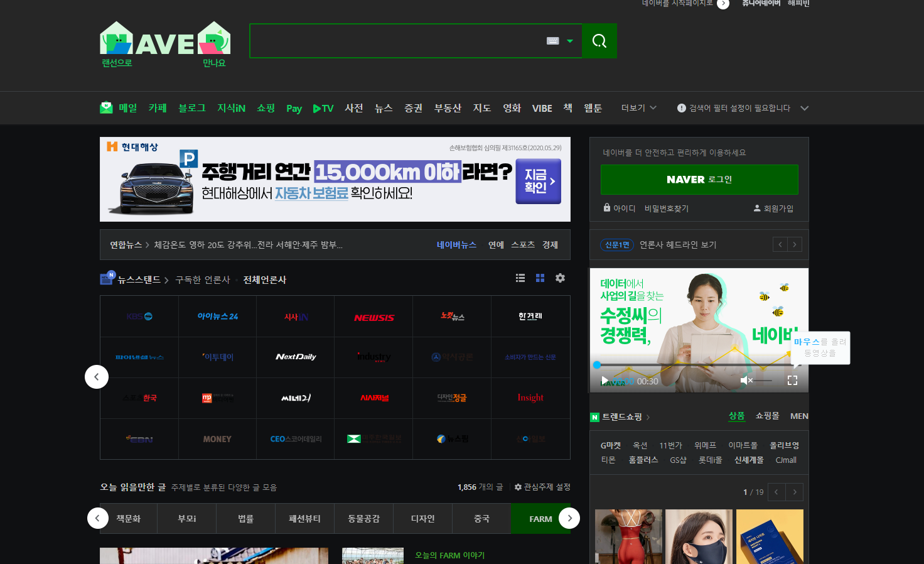Unmute the advertisement video speaker icon
924x564 pixels.
(x=746, y=380)
